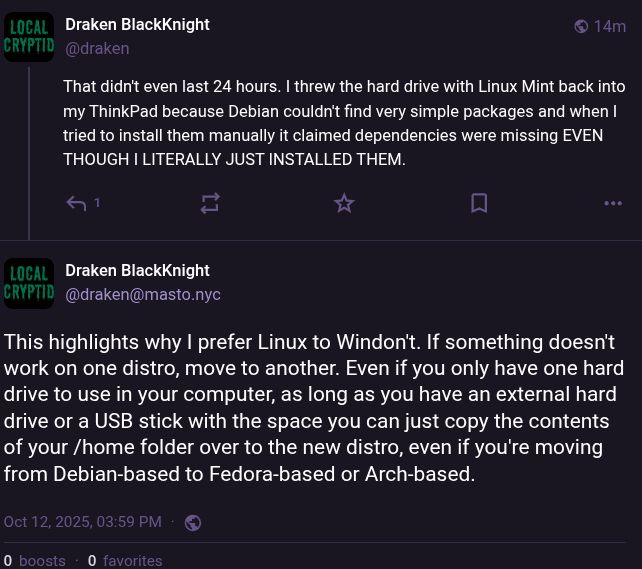
Task: Click the reply count number 1
Action: pyautogui.click(x=97, y=203)
